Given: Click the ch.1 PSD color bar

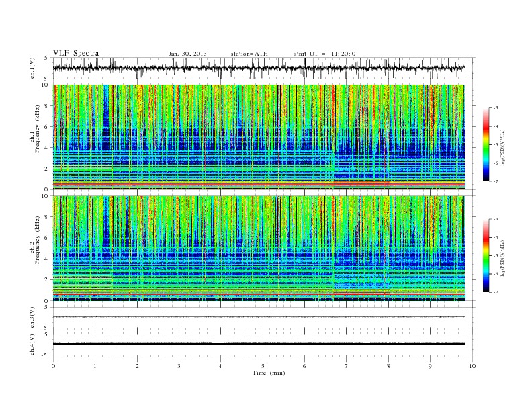Looking at the screenshot, I should tap(486, 144).
